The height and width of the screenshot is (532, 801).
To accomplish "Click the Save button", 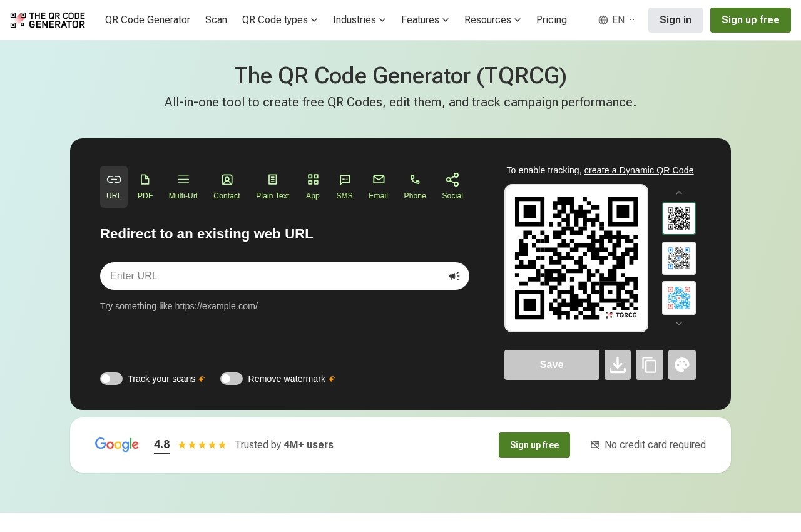I will point(552,365).
